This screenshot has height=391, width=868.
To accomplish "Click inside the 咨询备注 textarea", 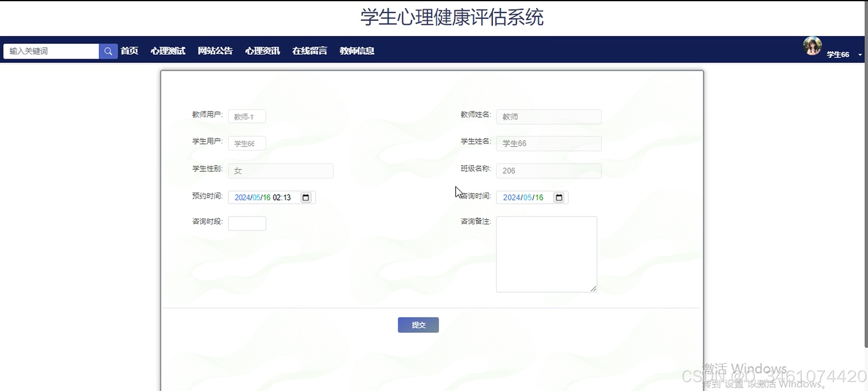I will click(546, 254).
